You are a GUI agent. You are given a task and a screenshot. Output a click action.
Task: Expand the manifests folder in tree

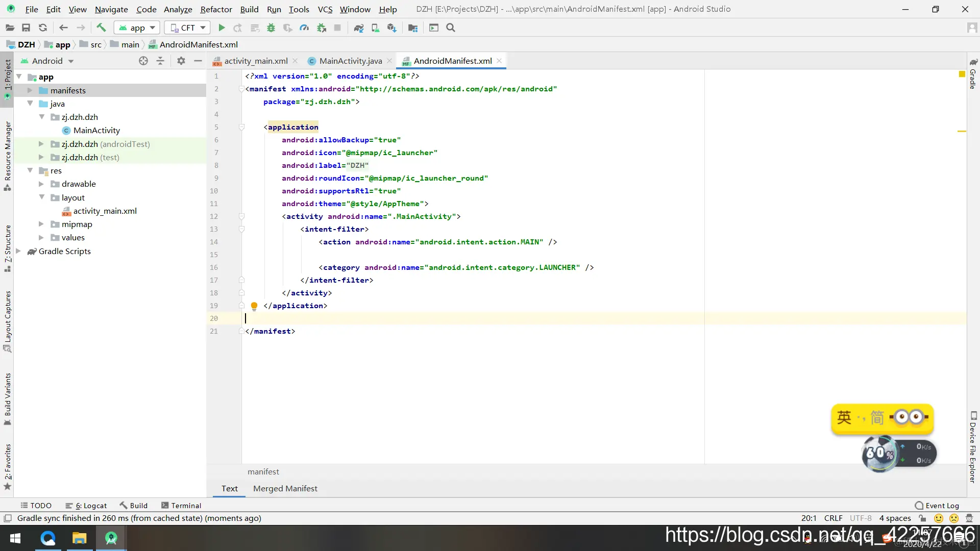tap(30, 90)
